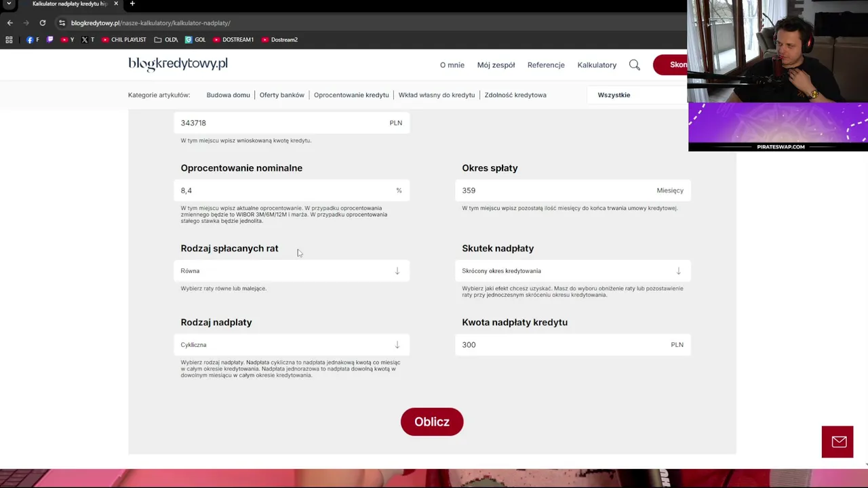
Task: Click the arrow of the Równa dropdown
Action: coord(397,271)
